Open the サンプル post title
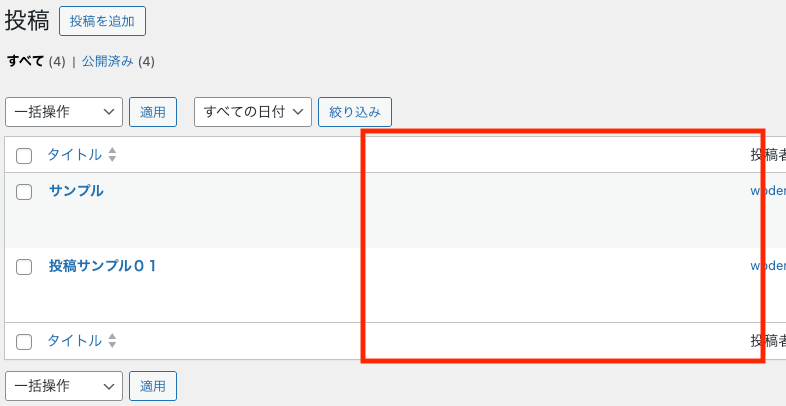This screenshot has width=786, height=406. point(76,190)
